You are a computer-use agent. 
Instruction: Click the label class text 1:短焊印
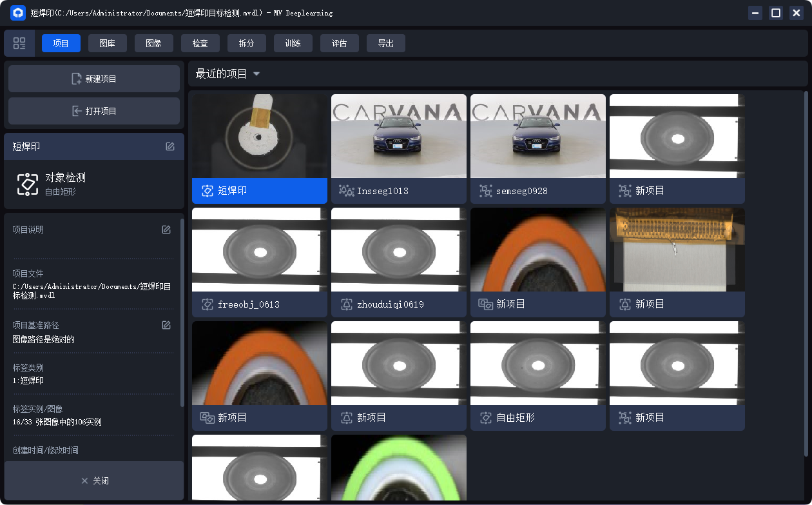click(28, 381)
